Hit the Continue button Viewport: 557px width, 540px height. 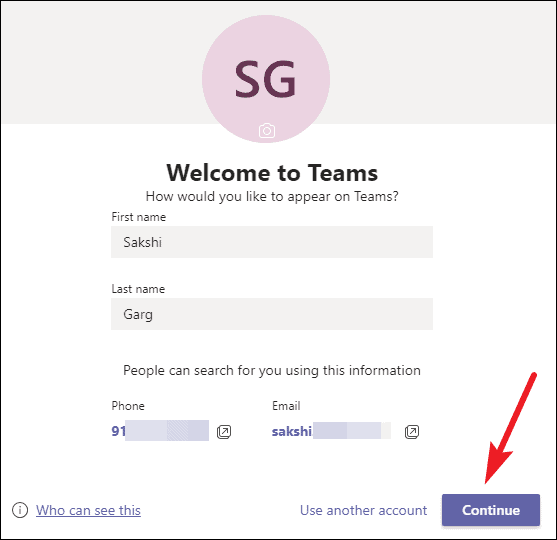[491, 510]
